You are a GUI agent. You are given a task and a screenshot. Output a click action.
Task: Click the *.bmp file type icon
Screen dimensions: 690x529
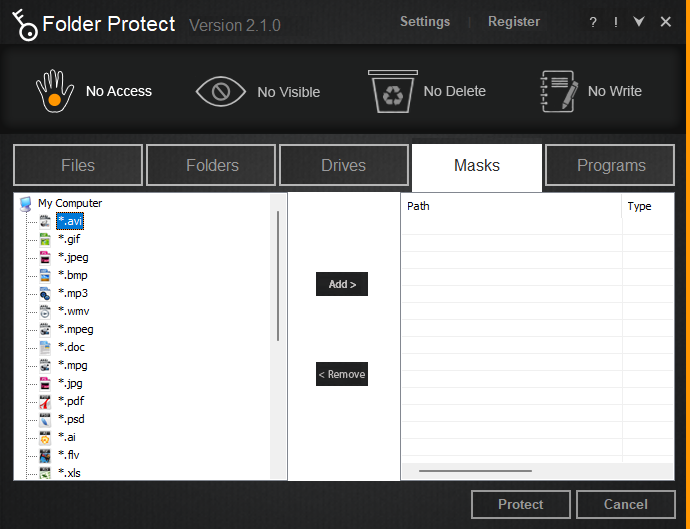45,276
